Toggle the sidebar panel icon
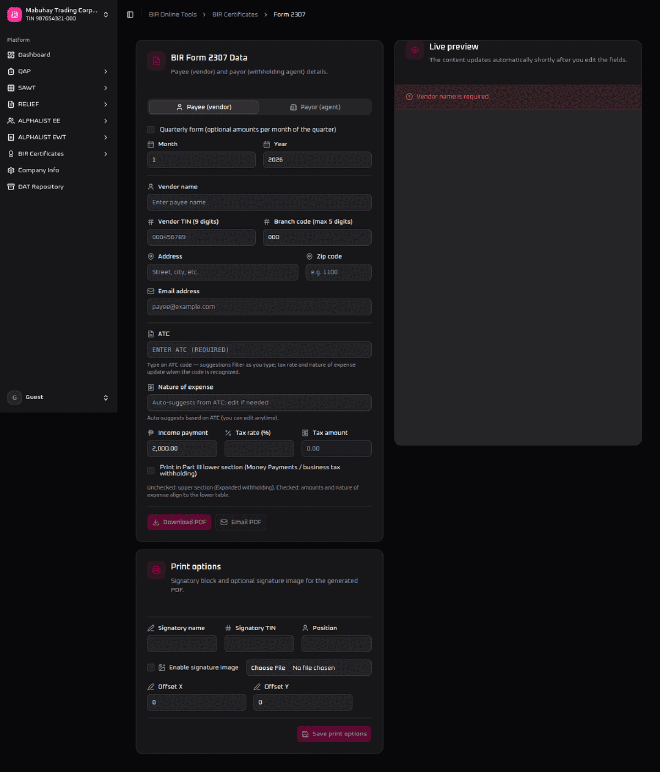The image size is (660, 772). pos(130,15)
